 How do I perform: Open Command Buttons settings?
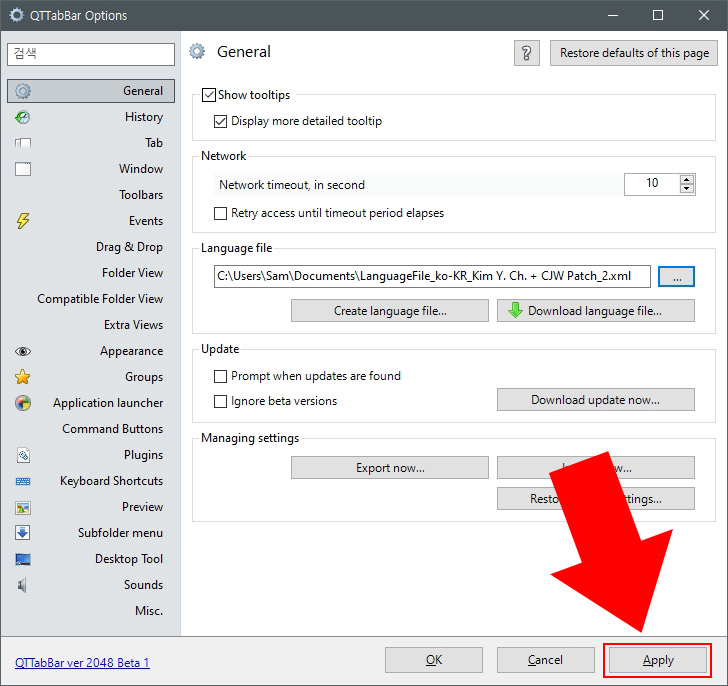click(x=91, y=429)
